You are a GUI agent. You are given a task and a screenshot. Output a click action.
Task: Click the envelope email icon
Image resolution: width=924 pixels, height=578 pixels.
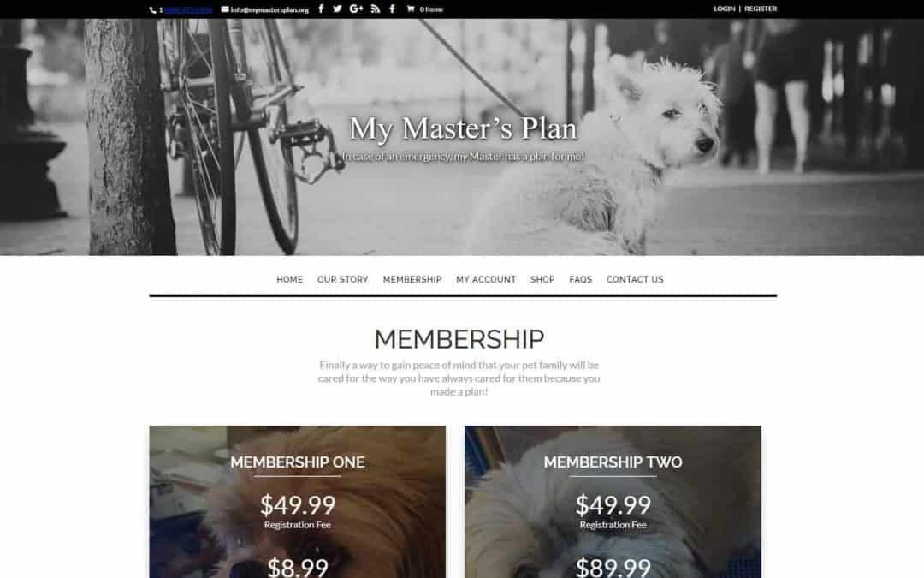tap(225, 9)
